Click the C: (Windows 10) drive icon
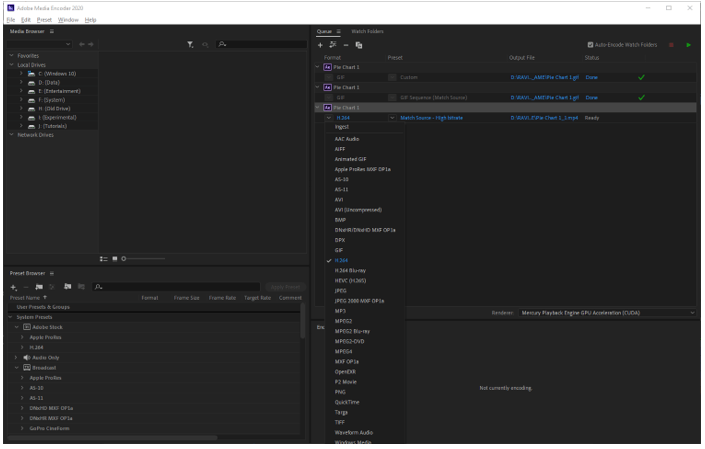This screenshot has width=705, height=449. click(x=31, y=74)
